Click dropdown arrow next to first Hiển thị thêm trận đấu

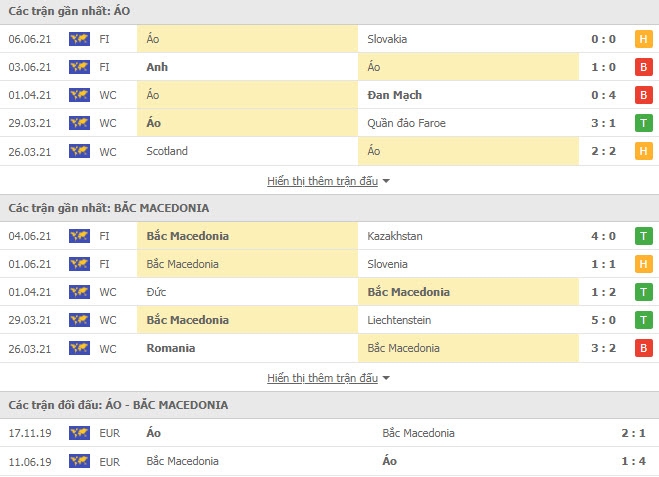click(x=386, y=181)
